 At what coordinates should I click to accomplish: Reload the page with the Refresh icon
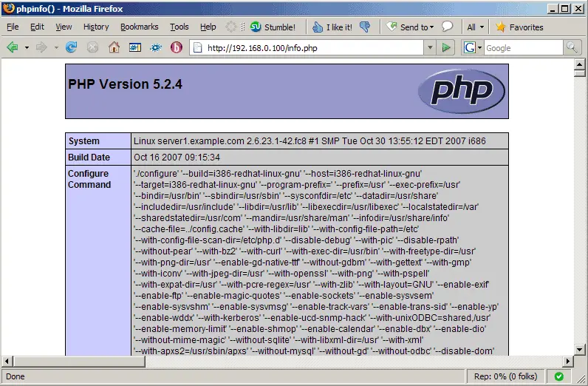click(71, 47)
